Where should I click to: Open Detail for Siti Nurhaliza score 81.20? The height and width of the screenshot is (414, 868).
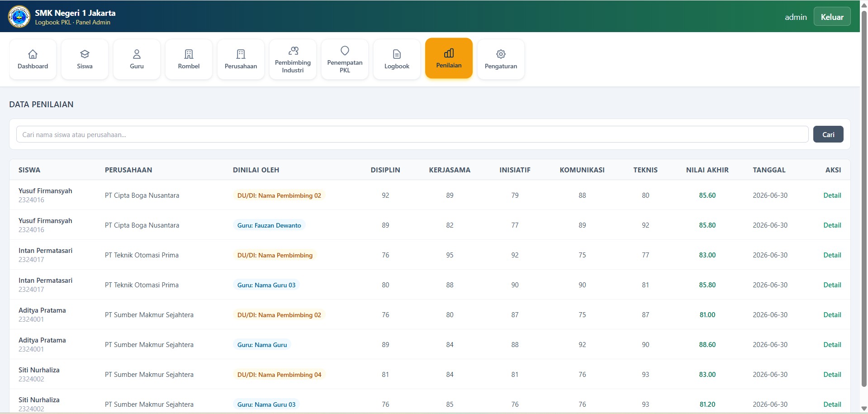(832, 404)
